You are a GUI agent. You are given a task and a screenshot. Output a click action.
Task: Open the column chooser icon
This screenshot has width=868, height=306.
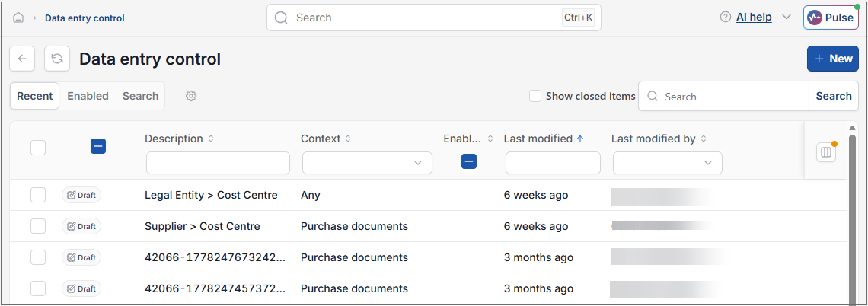[x=826, y=152]
